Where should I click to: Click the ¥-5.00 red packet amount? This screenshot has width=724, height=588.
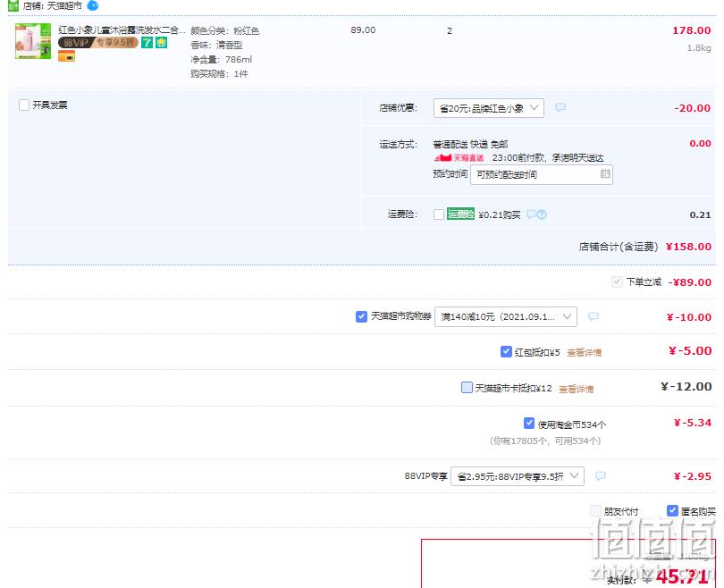(x=690, y=351)
